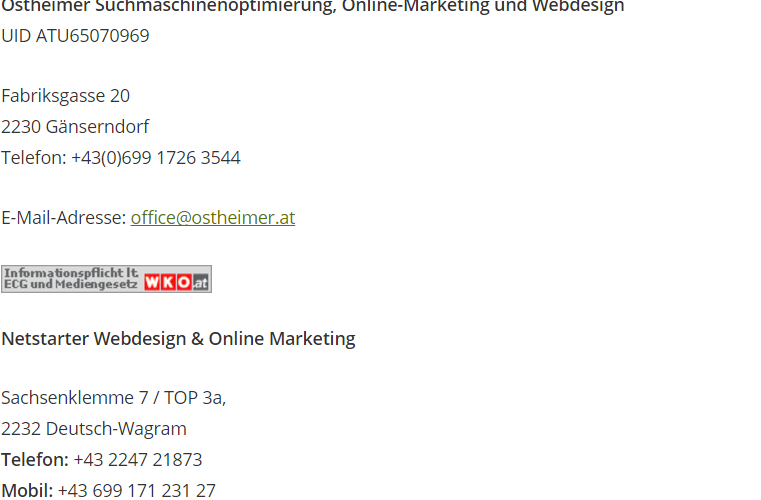
Task: Click the E-Mail-Adresse label
Action: 64,217
